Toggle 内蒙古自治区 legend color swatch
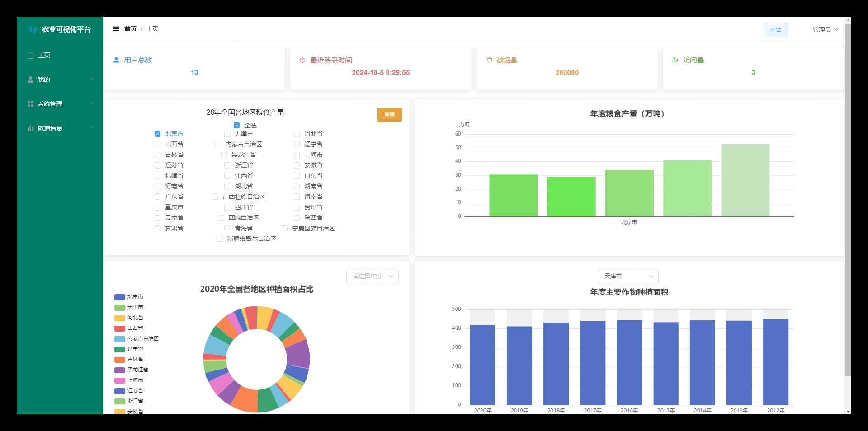The height and width of the screenshot is (431, 868). 120,339
